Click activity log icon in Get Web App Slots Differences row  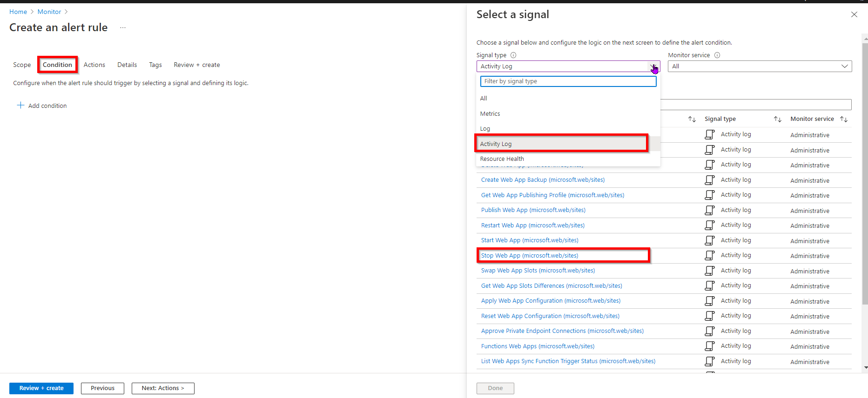[710, 285]
